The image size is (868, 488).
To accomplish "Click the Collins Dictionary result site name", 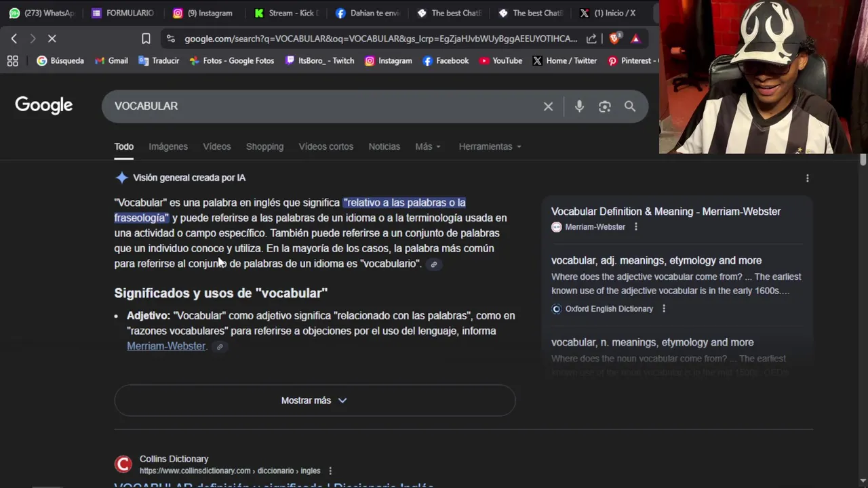I will click(174, 459).
